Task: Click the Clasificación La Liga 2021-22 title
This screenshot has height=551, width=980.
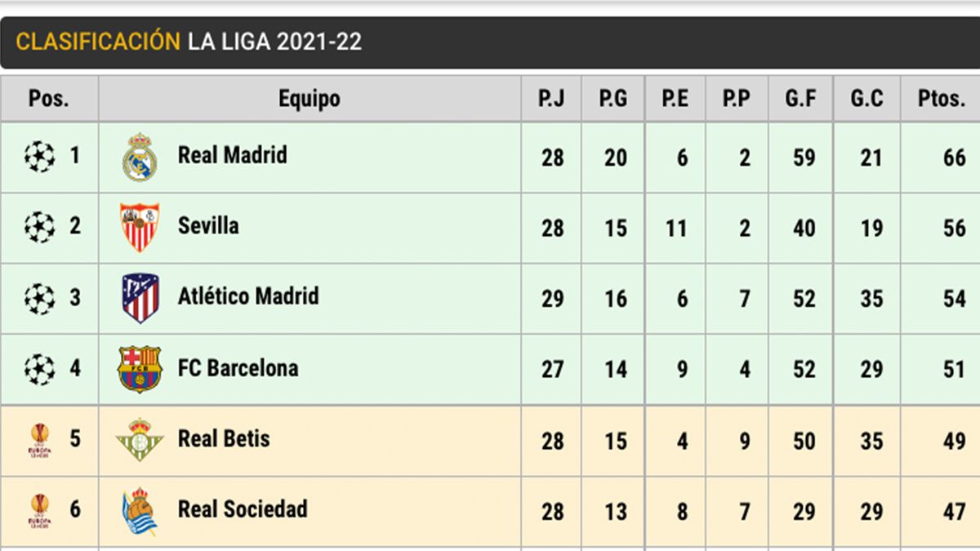Action: pyautogui.click(x=189, y=42)
